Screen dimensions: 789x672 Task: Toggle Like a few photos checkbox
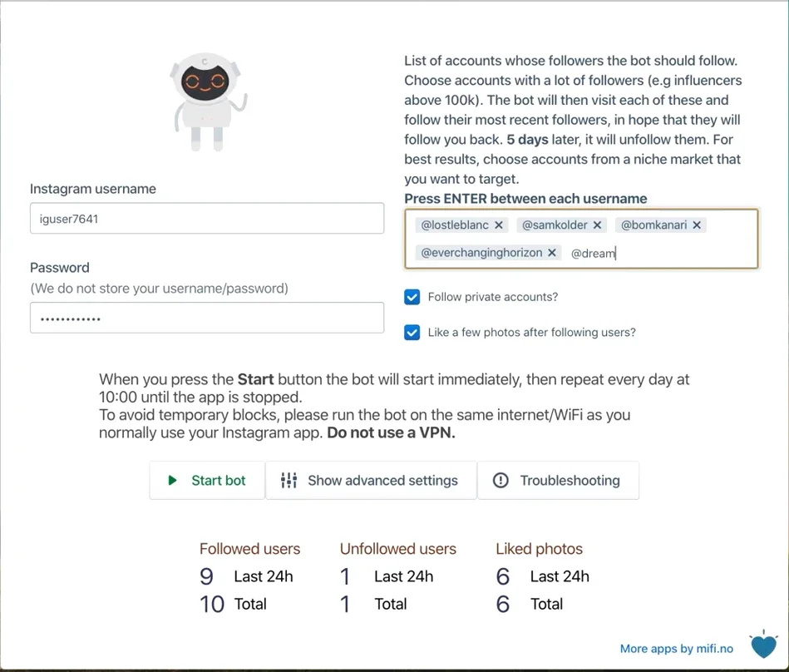(x=412, y=333)
